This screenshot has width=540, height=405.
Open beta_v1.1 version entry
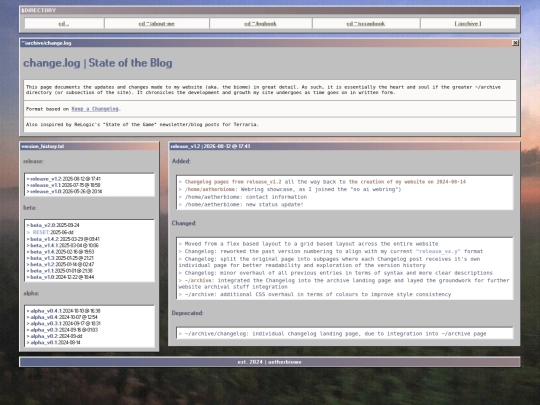pos(60,271)
